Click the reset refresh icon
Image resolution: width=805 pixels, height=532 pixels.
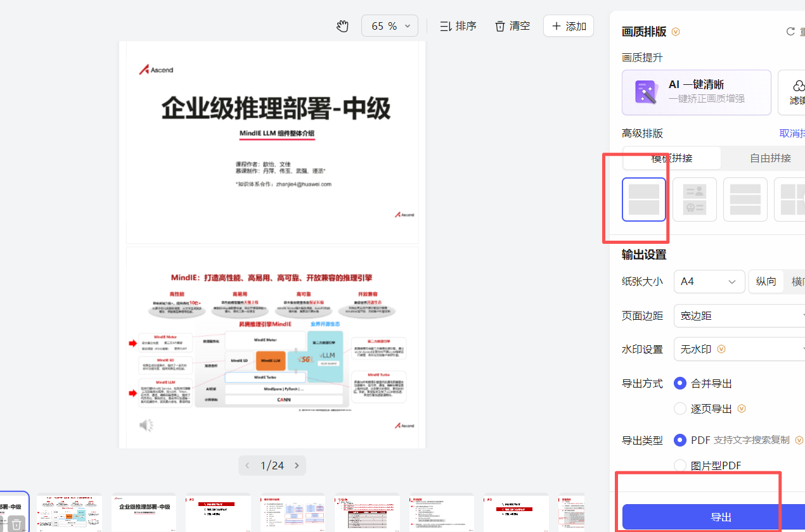click(790, 32)
